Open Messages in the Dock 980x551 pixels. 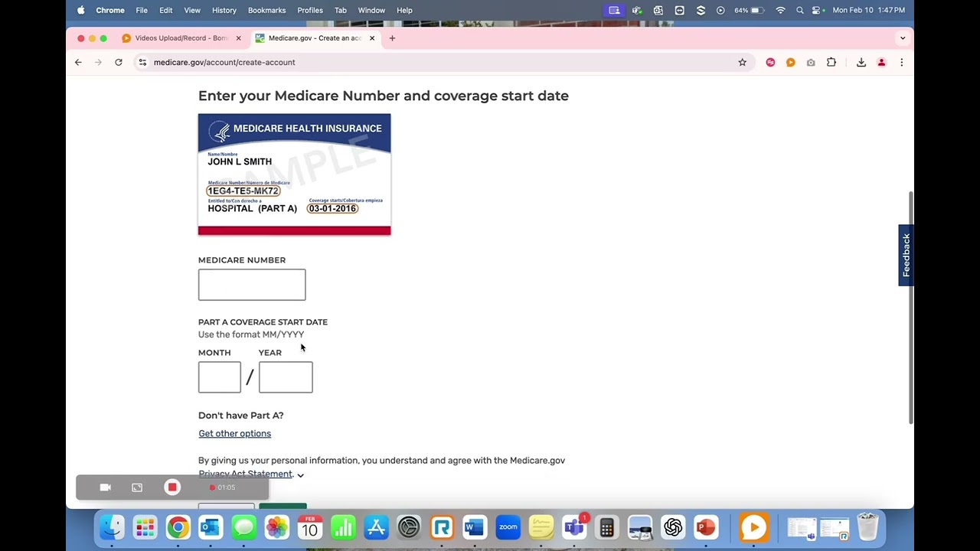pos(243,527)
